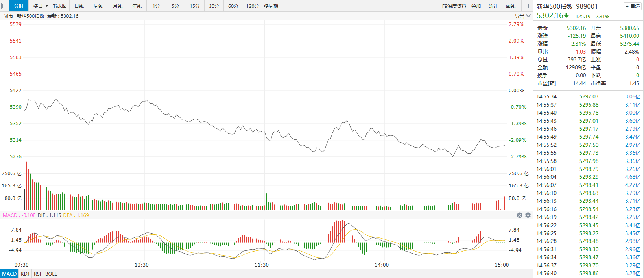The height and width of the screenshot is (278, 644).
Task: Switch indicator to RSI
Action: point(37,274)
